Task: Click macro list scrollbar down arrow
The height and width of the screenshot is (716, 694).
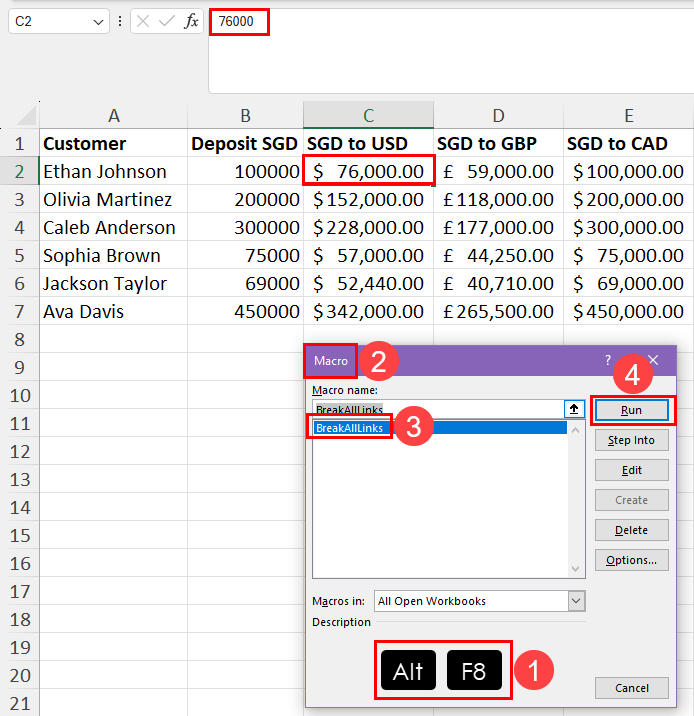Action: 575,569
